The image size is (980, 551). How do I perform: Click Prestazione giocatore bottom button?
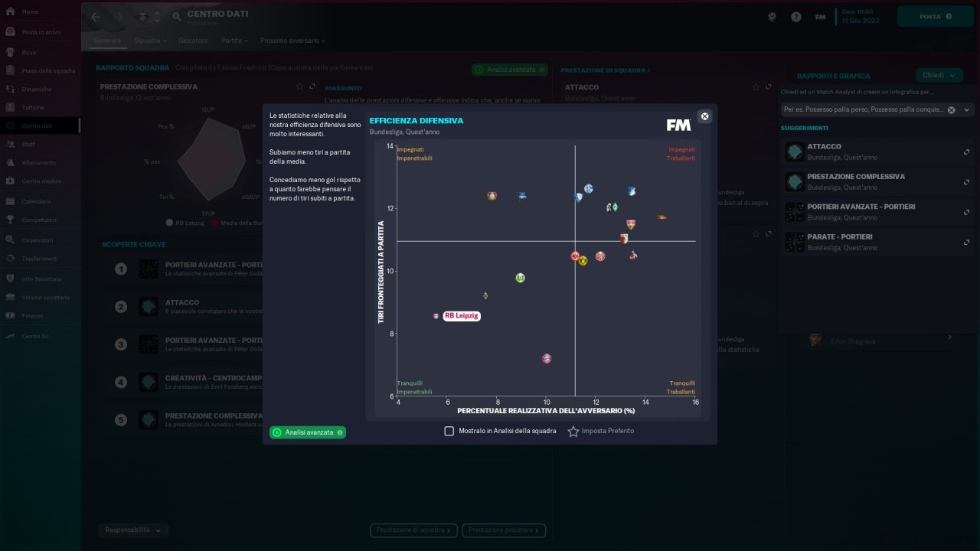tap(504, 530)
